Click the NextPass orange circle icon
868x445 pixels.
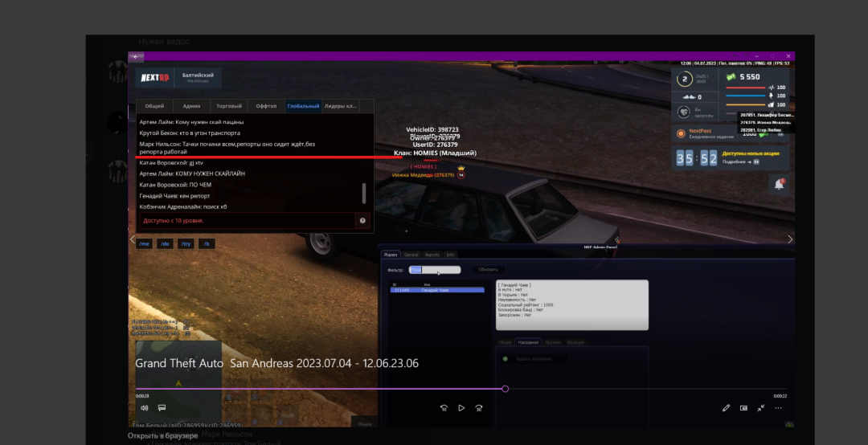pyautogui.click(x=681, y=133)
